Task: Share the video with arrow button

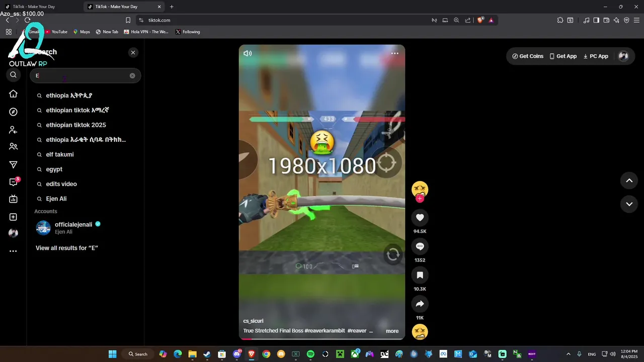Action: (420, 304)
